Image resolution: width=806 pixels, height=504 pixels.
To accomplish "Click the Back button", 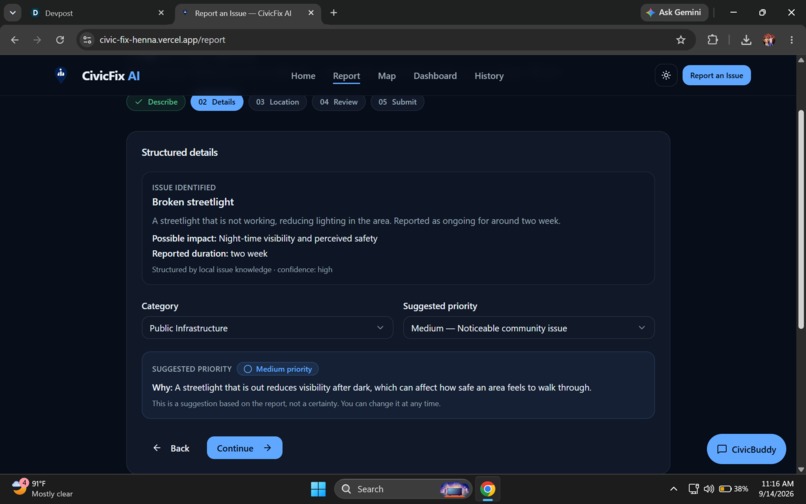I will [x=171, y=448].
